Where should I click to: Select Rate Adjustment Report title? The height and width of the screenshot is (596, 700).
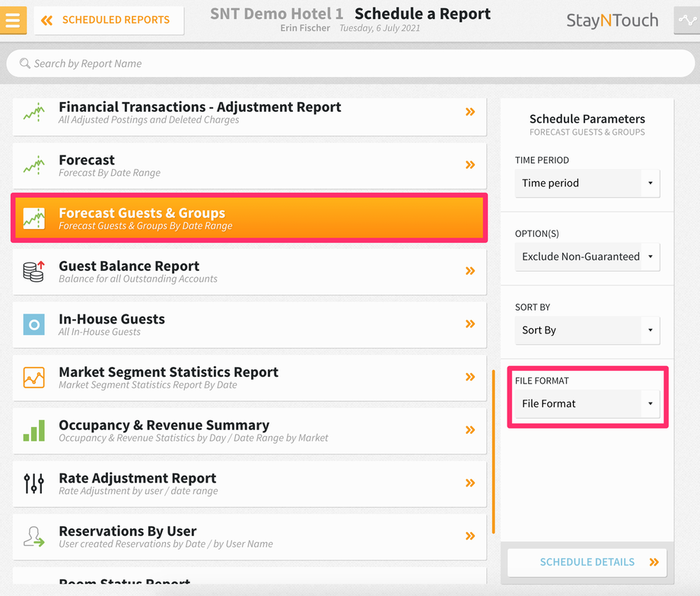point(138,478)
